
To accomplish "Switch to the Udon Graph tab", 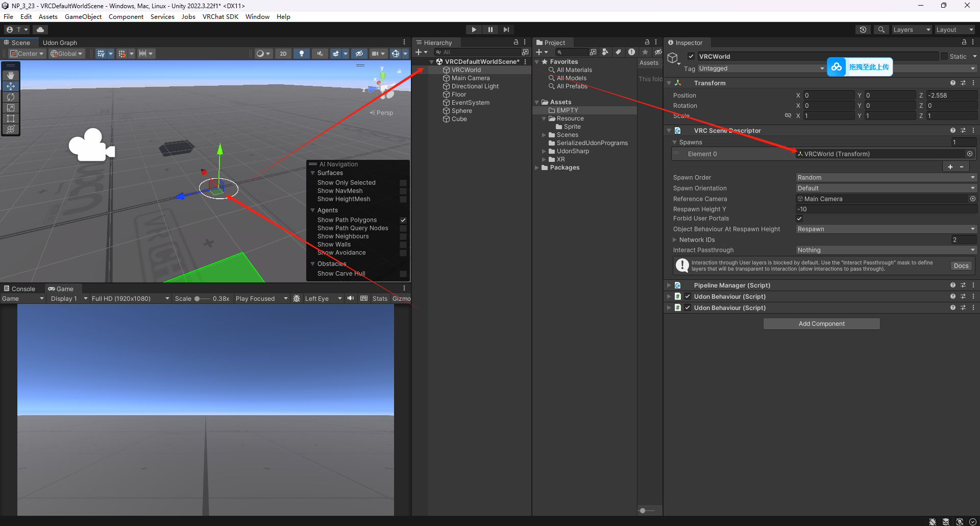I will (x=60, y=43).
